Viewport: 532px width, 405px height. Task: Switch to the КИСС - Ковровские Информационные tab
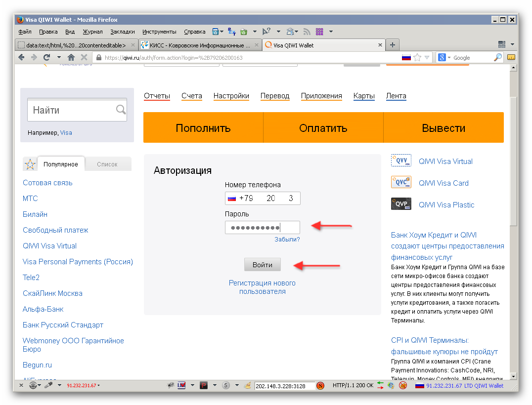click(200, 45)
